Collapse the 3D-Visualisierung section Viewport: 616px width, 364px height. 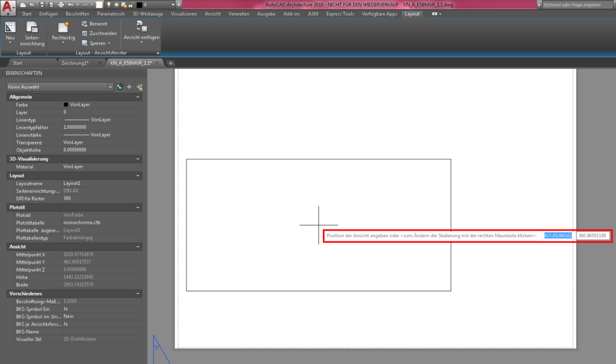138,159
